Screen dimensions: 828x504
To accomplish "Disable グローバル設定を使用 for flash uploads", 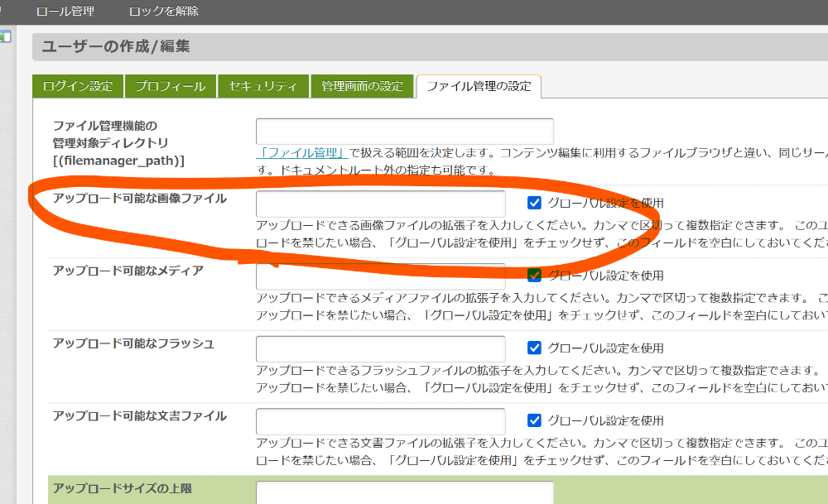I will 534,348.
